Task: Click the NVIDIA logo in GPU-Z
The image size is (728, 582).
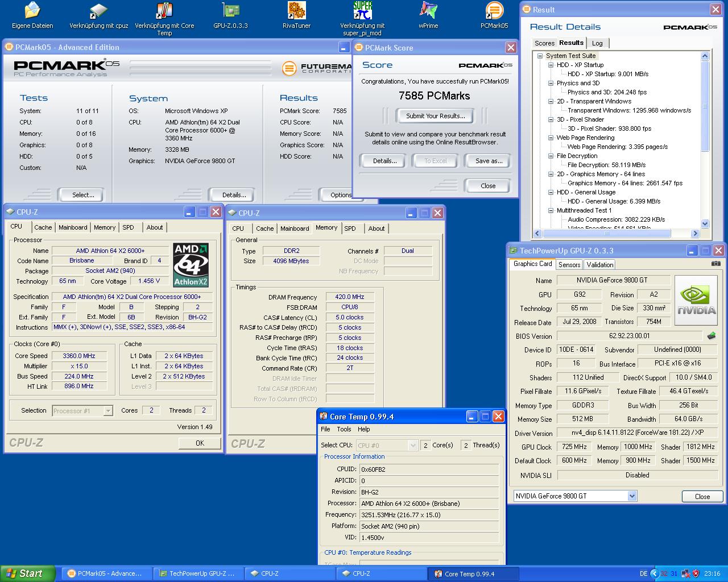Action: coord(696,301)
